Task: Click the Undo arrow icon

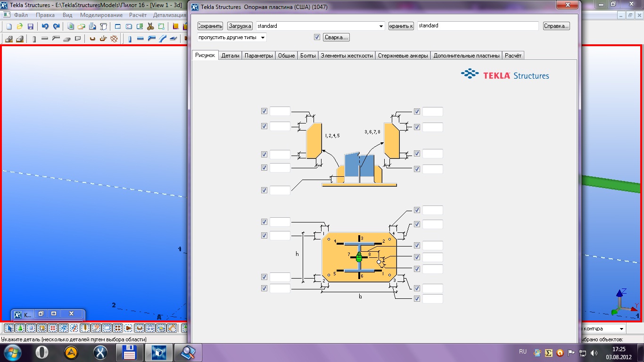Action: point(45,26)
